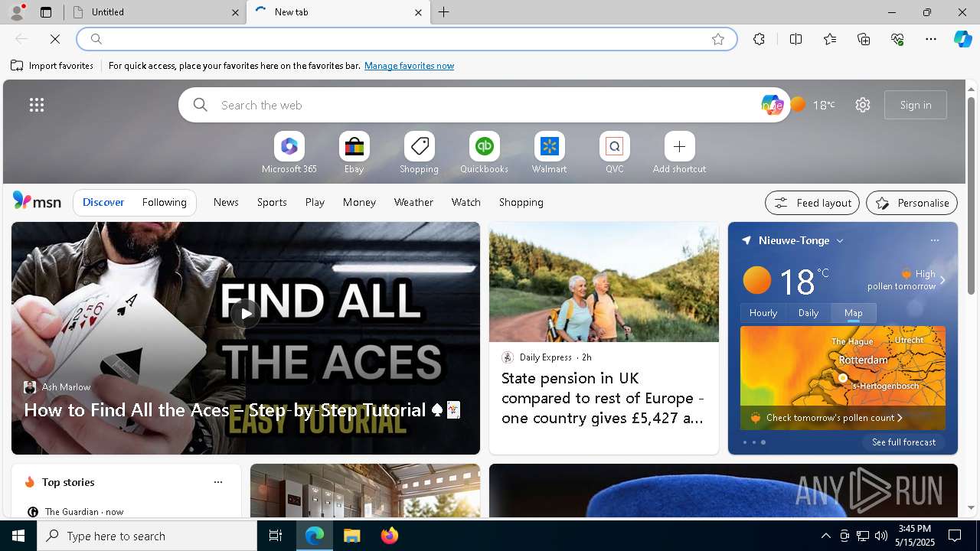Open the notification center icon
Screen dimensions: 980x551
tap(955, 536)
